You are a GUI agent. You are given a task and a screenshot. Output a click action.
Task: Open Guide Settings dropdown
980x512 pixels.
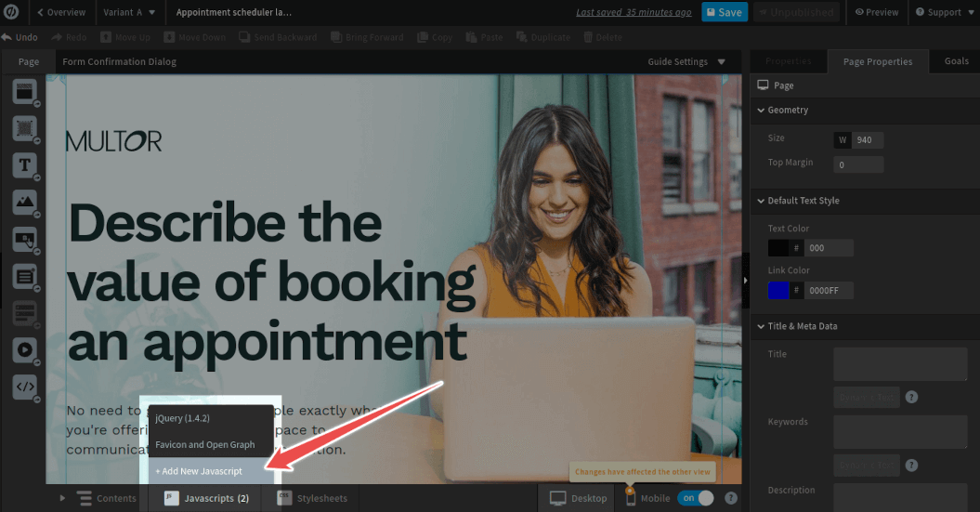[686, 62]
